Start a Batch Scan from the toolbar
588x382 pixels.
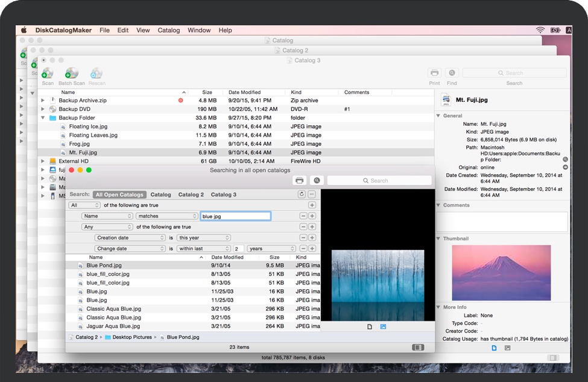(72, 74)
